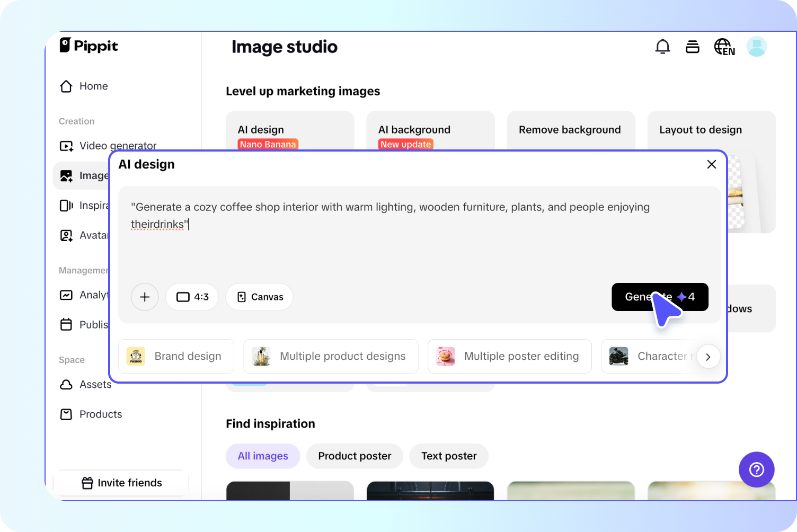Click the Pippit logo
This screenshot has width=797, height=532.
pos(88,46)
